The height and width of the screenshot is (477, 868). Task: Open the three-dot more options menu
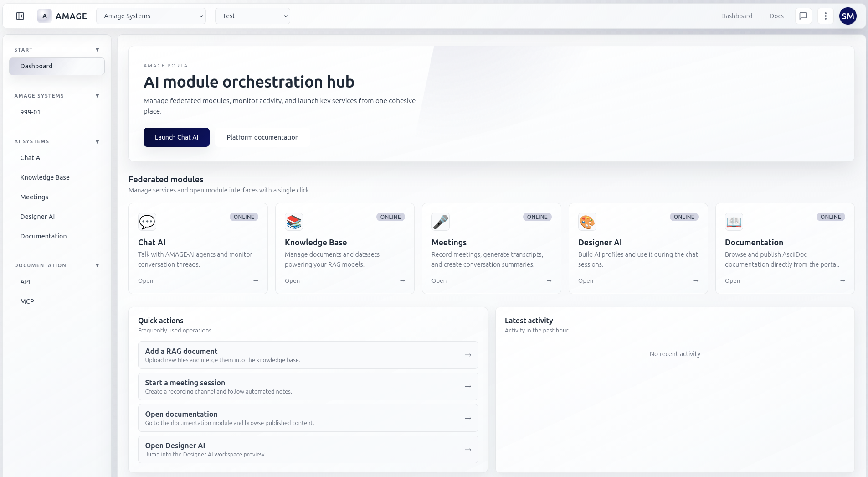click(825, 16)
